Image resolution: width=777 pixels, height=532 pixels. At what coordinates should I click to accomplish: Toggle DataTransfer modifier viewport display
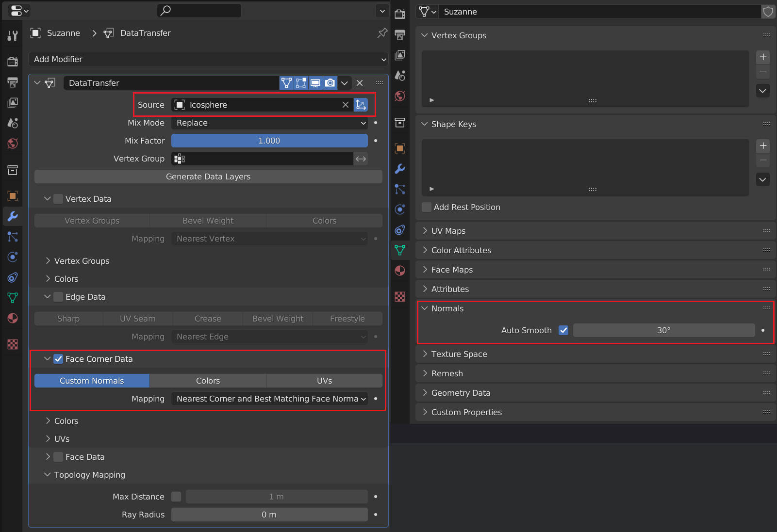(315, 83)
